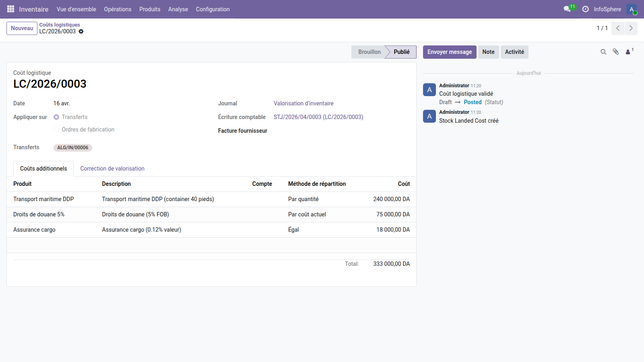Image resolution: width=644 pixels, height=362 pixels.
Task: Search messages in the chatter
Action: (x=603, y=52)
